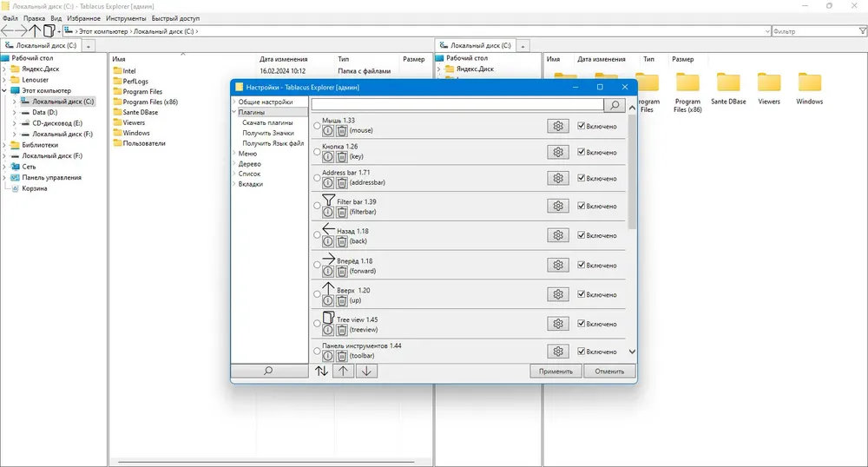Screen dimensions: 868x467
Task: Click the Back arrow in main toolbar
Action: click(x=7, y=31)
